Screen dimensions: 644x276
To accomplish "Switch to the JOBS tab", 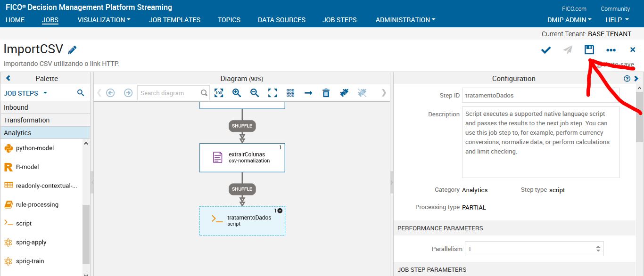I will point(50,20).
